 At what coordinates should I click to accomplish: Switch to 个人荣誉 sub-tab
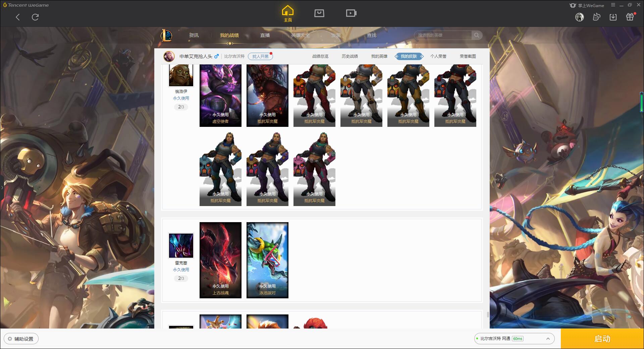coord(438,56)
